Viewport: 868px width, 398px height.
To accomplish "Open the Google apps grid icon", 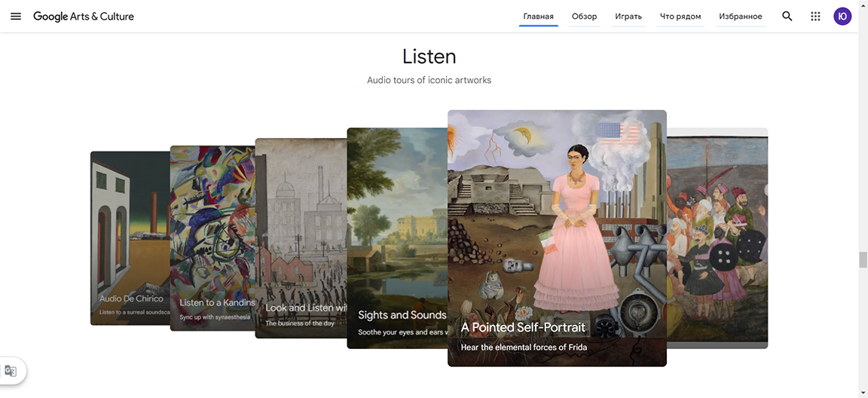I will coord(815,16).
